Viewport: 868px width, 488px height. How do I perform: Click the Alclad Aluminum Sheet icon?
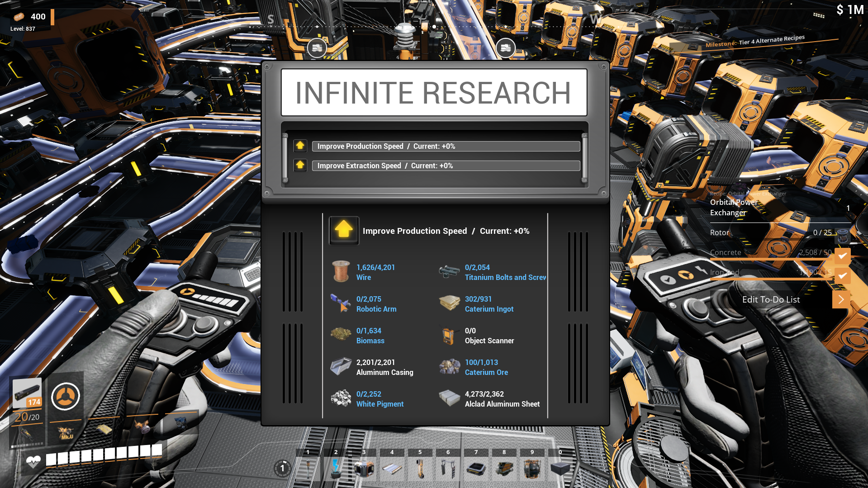tap(450, 398)
